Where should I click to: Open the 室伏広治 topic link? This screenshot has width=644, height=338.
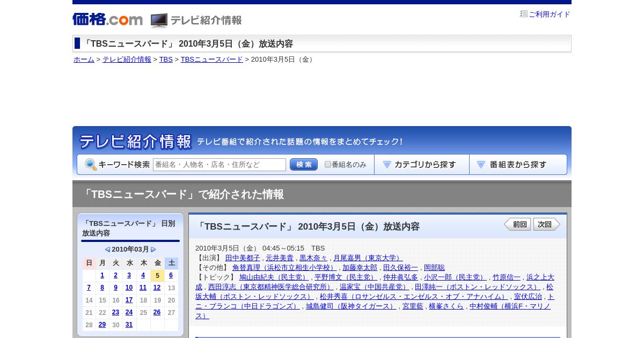pos(528,297)
